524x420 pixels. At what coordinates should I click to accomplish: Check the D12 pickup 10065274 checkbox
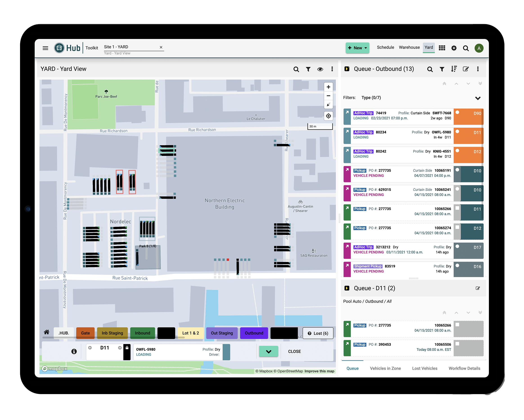[x=457, y=227]
